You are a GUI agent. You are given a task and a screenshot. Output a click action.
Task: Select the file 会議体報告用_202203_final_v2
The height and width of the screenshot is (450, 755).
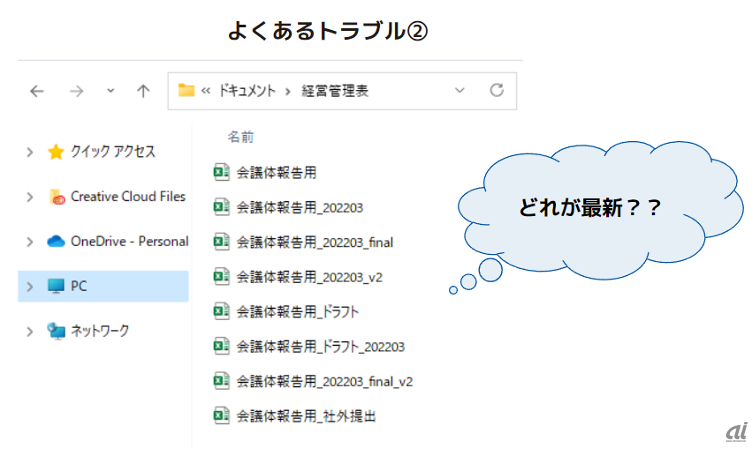tap(325, 381)
